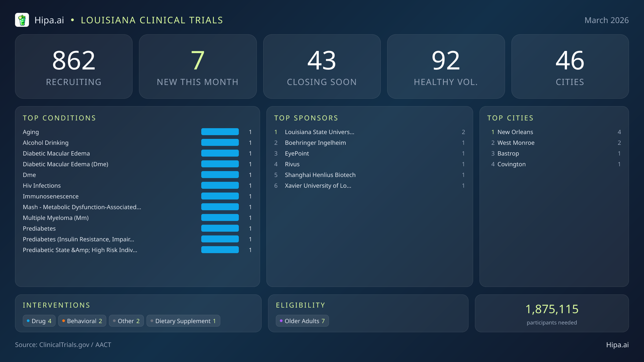Open the 862 Recruiting stat card
This screenshot has height=362, width=644.
[x=74, y=66]
